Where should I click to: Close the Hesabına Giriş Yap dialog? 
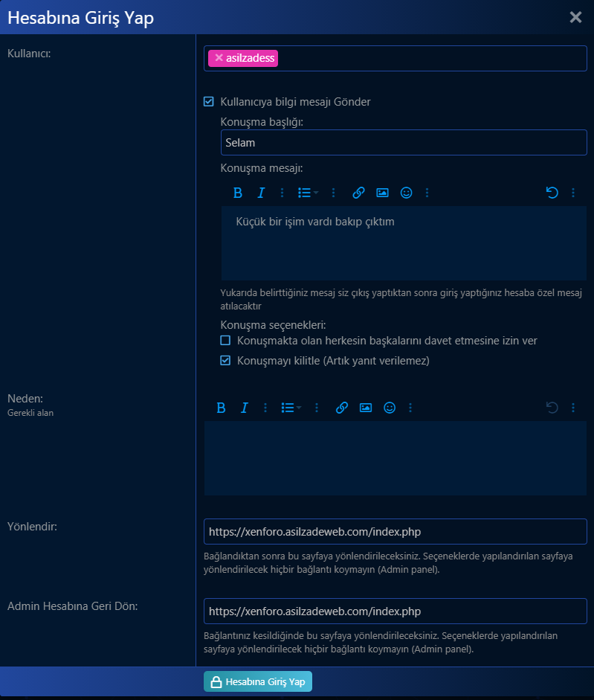[575, 17]
